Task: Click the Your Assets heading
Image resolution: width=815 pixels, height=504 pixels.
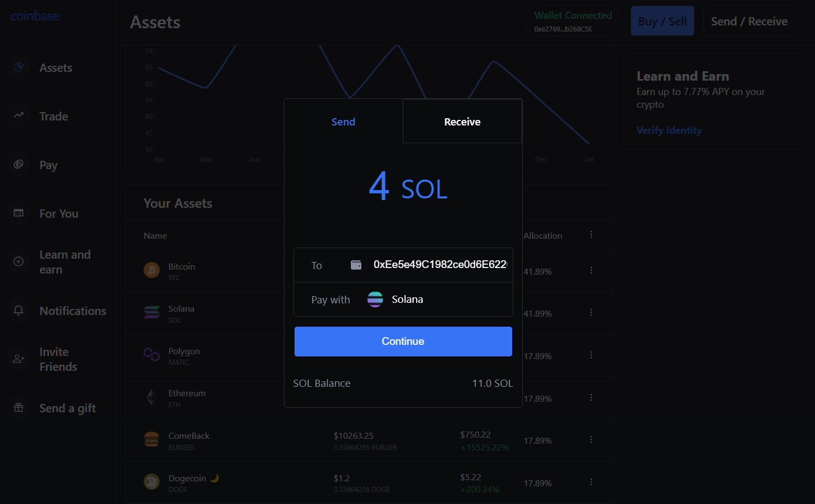Action: pyautogui.click(x=178, y=203)
